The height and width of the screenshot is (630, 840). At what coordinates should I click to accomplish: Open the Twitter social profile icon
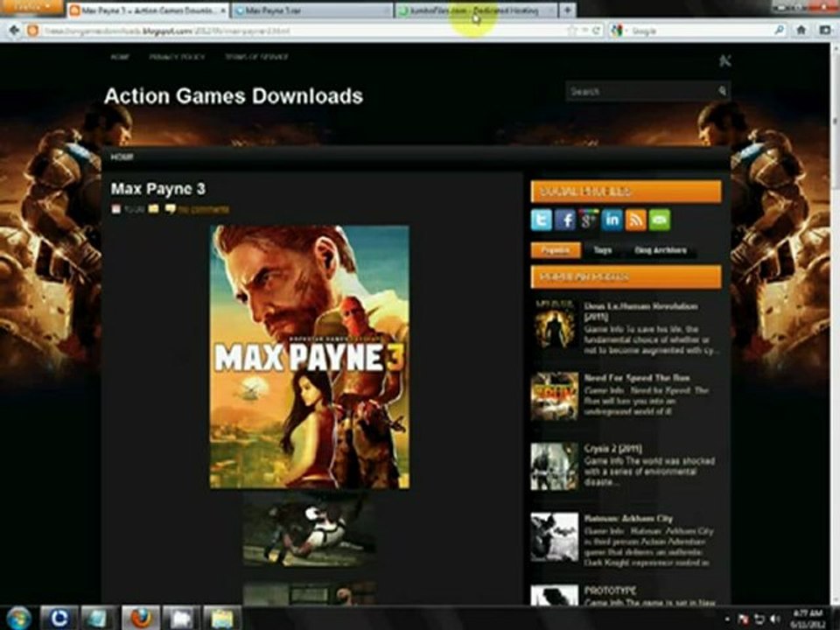point(541,220)
